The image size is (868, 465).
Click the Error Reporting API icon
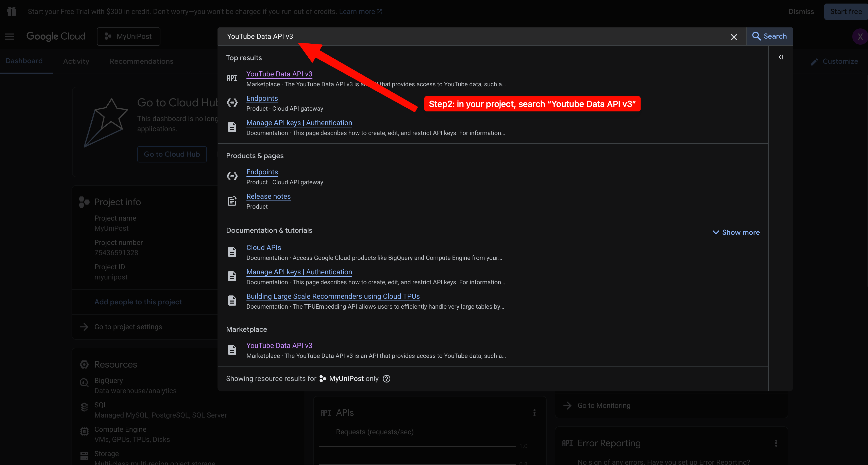tap(567, 443)
